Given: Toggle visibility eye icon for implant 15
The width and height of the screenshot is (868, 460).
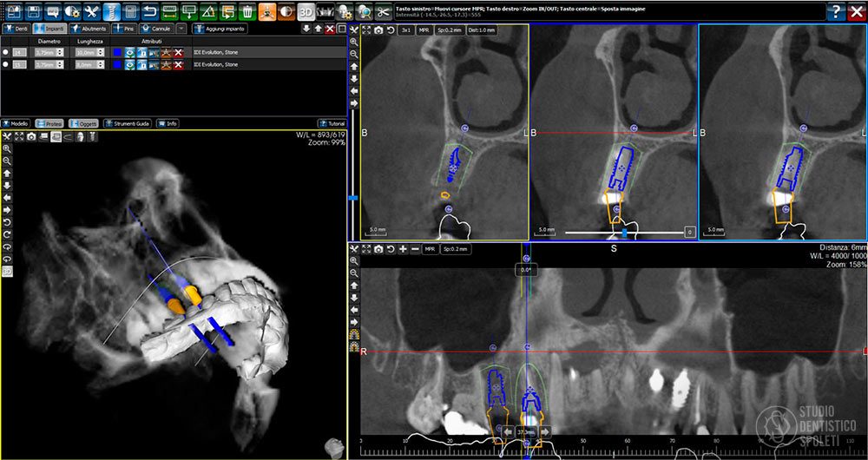Looking at the screenshot, I should (130, 65).
